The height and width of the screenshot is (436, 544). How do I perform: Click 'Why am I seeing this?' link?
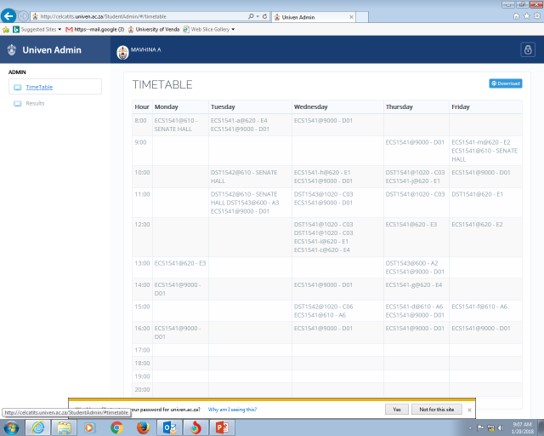click(232, 410)
